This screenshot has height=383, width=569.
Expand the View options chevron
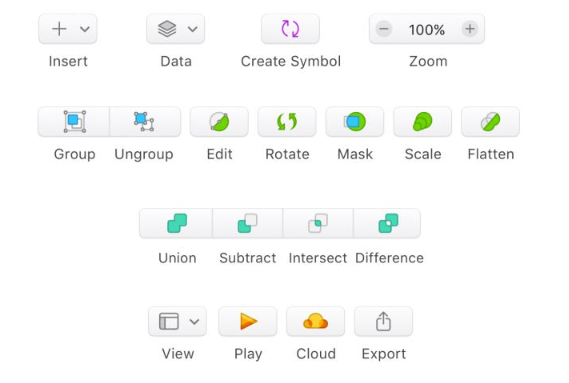pyautogui.click(x=195, y=321)
